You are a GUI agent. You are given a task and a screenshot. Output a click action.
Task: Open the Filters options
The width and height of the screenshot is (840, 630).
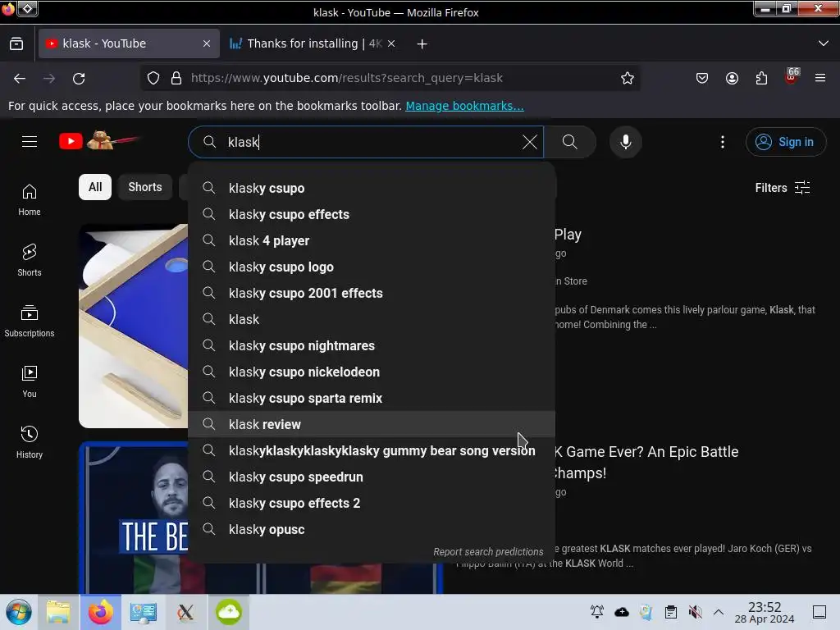[x=782, y=188]
